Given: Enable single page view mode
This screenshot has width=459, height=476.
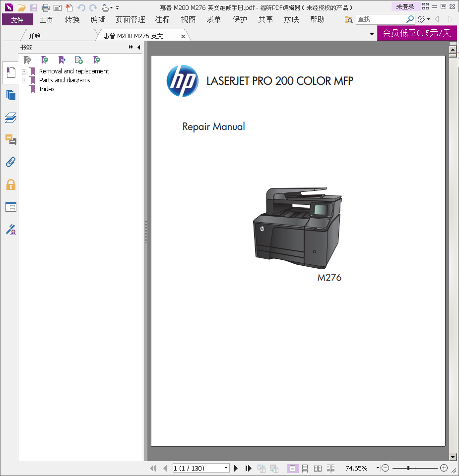Looking at the screenshot, I should [x=293, y=469].
